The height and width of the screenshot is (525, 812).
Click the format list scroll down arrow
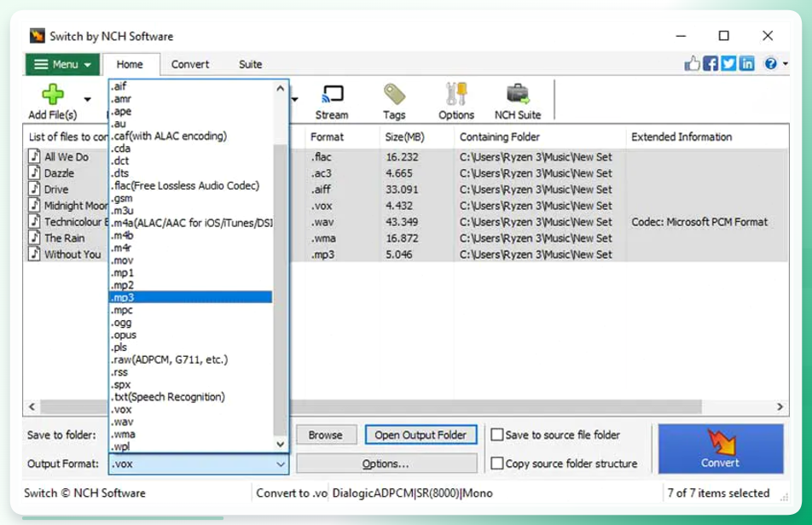(280, 444)
